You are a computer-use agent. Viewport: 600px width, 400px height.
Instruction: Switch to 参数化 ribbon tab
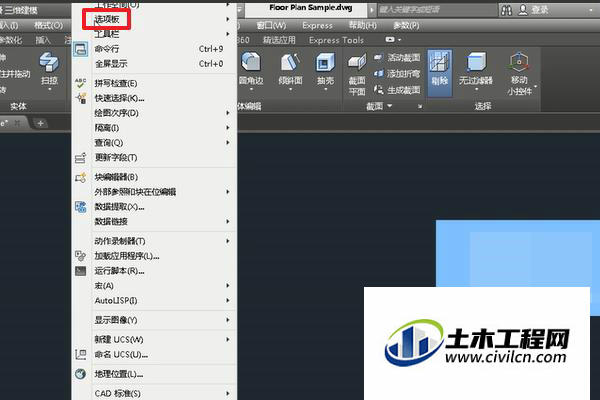point(11,40)
